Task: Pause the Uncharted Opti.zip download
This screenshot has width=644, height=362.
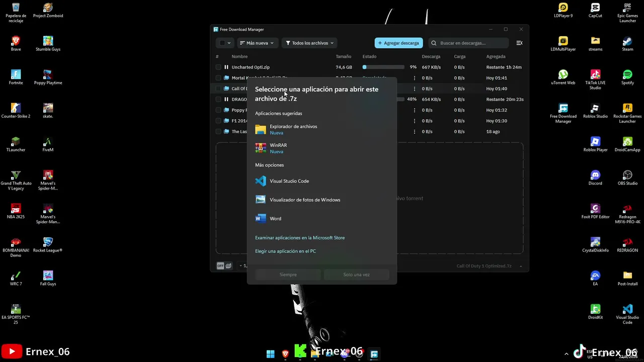Action: (x=226, y=67)
